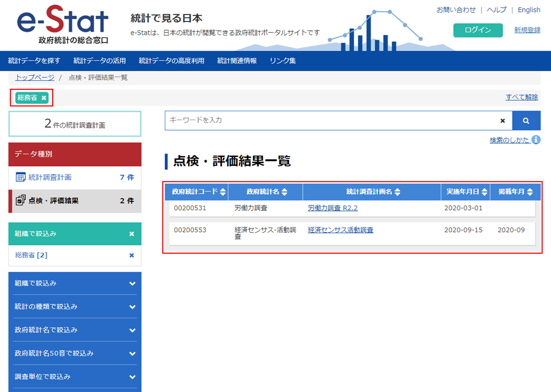Open 統計データを探す menu
551x392 pixels.
[x=34, y=61]
